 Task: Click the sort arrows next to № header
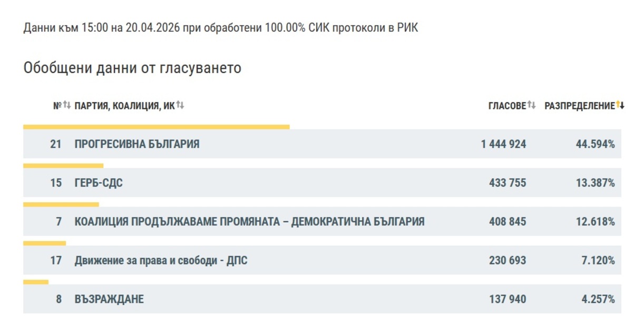click(x=66, y=104)
